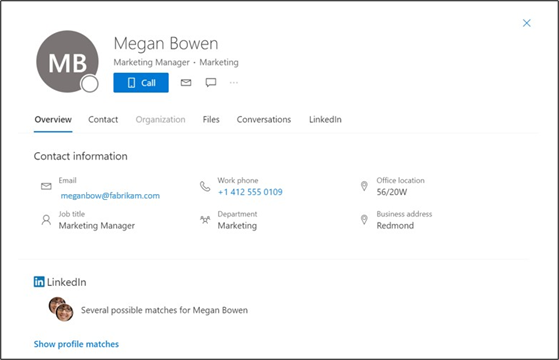The image size is (559, 360).
Task: Click the pin icon next to Business address
Action: point(364,220)
